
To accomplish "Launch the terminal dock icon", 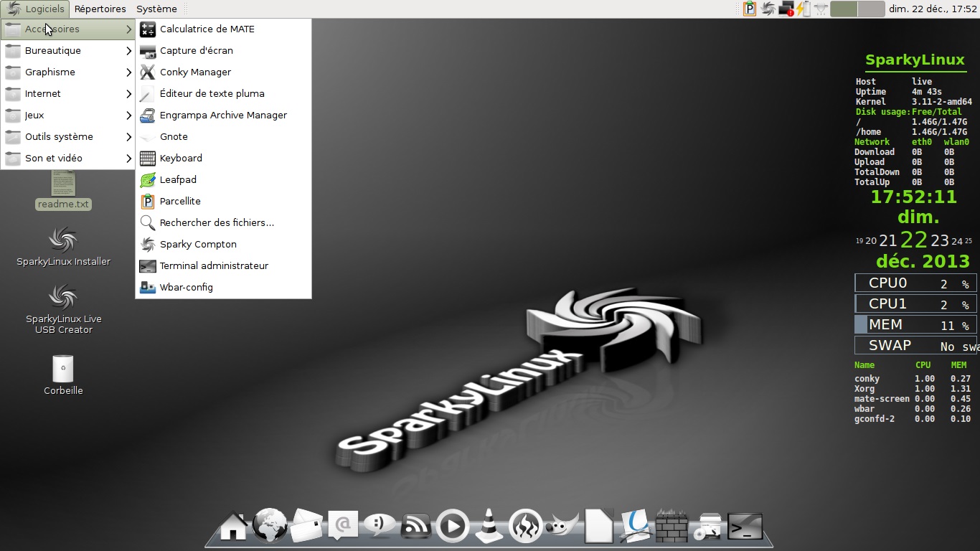I will [x=745, y=527].
